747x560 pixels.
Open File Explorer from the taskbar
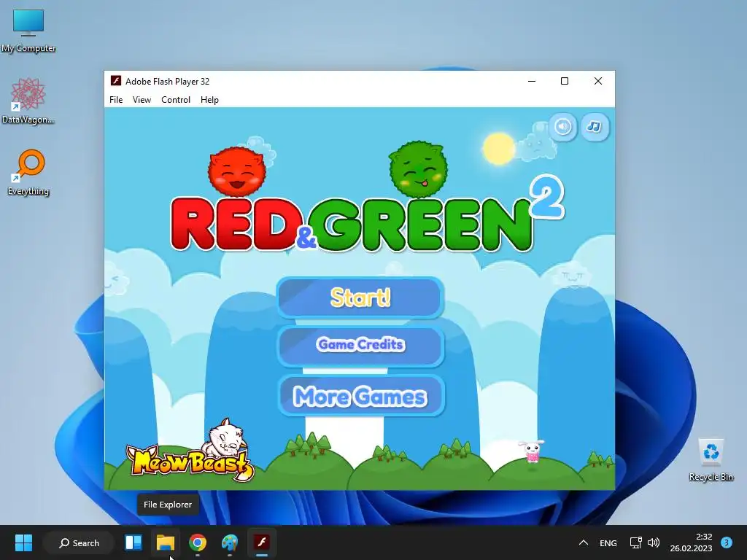click(x=166, y=542)
